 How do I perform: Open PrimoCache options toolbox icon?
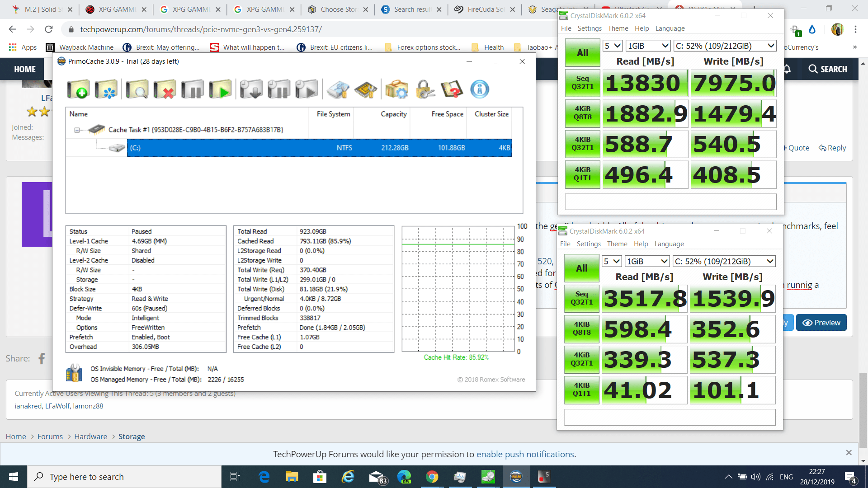(x=396, y=89)
